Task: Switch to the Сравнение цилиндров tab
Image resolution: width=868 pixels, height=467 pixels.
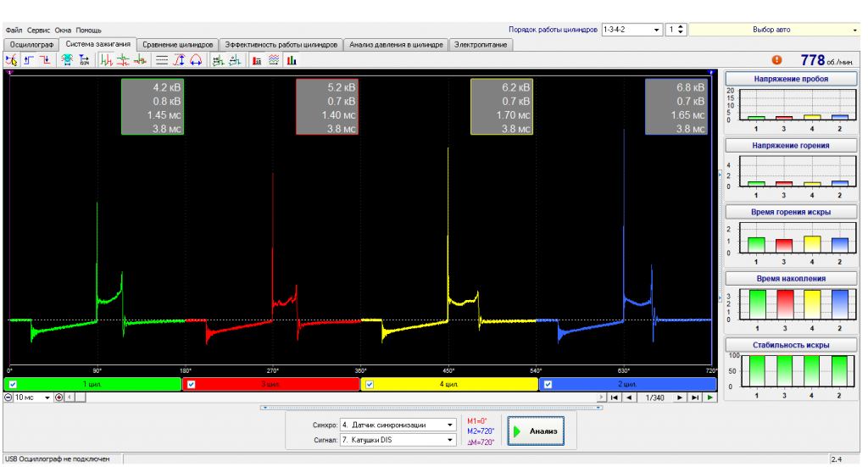Action: 178,45
